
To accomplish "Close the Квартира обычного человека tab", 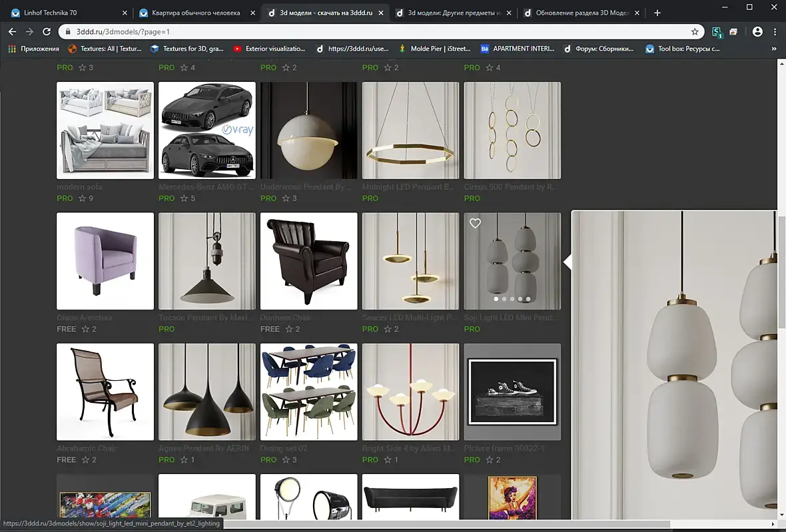I will pos(253,13).
